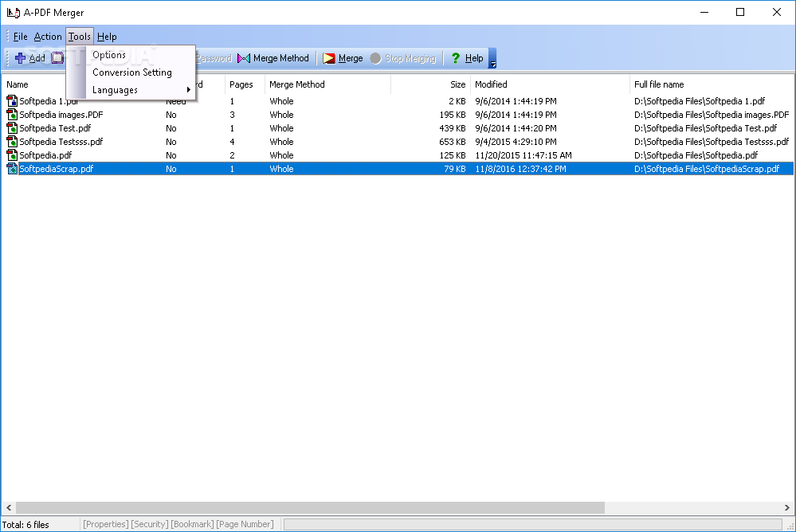Choose Conversion Setting from Tools menu
796x532 pixels.
tap(131, 72)
